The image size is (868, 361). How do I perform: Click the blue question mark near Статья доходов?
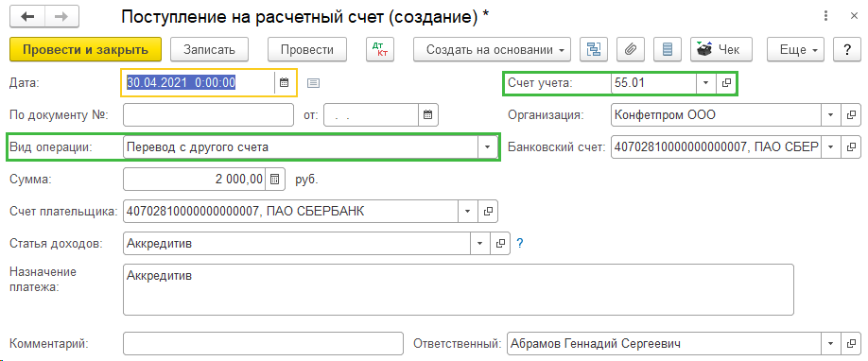[519, 243]
